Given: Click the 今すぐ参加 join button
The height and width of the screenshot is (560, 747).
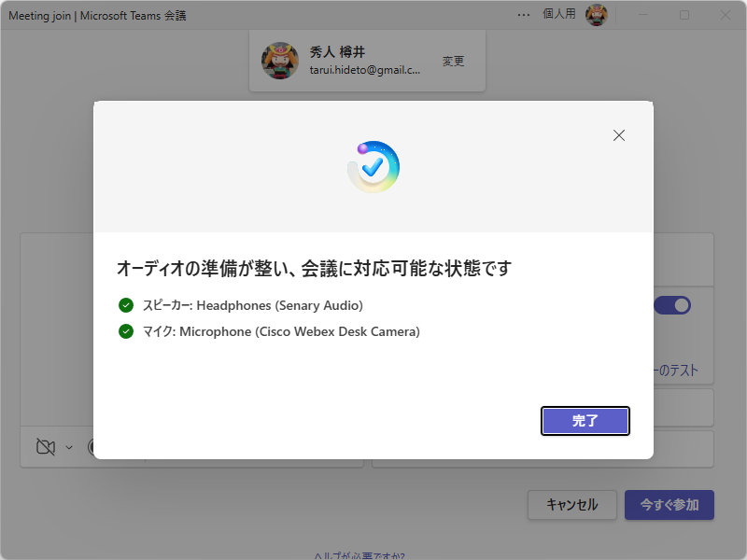Looking at the screenshot, I should (669, 505).
